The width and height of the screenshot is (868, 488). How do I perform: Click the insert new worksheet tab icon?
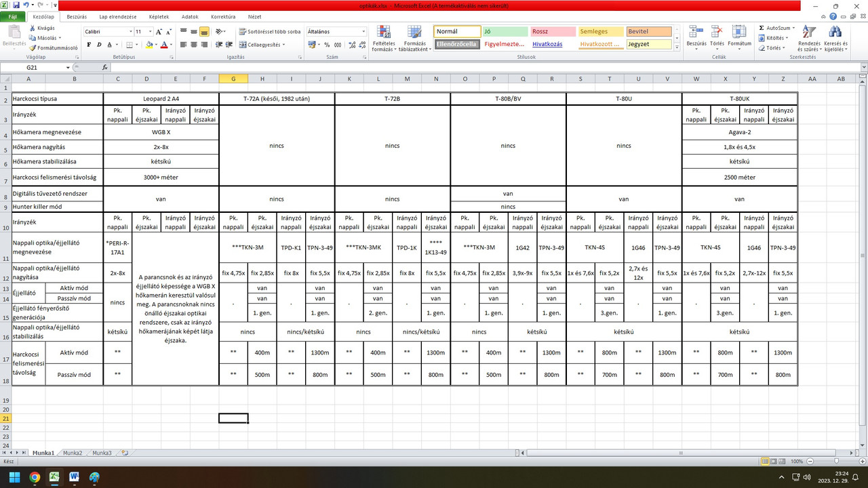tap(124, 453)
